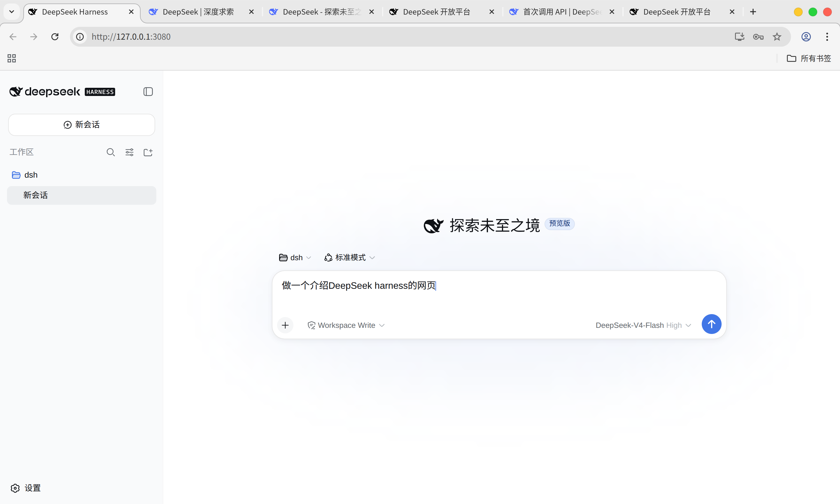The image size is (840, 504).
Task: Open the tab search dropdown arrow
Action: (12, 12)
